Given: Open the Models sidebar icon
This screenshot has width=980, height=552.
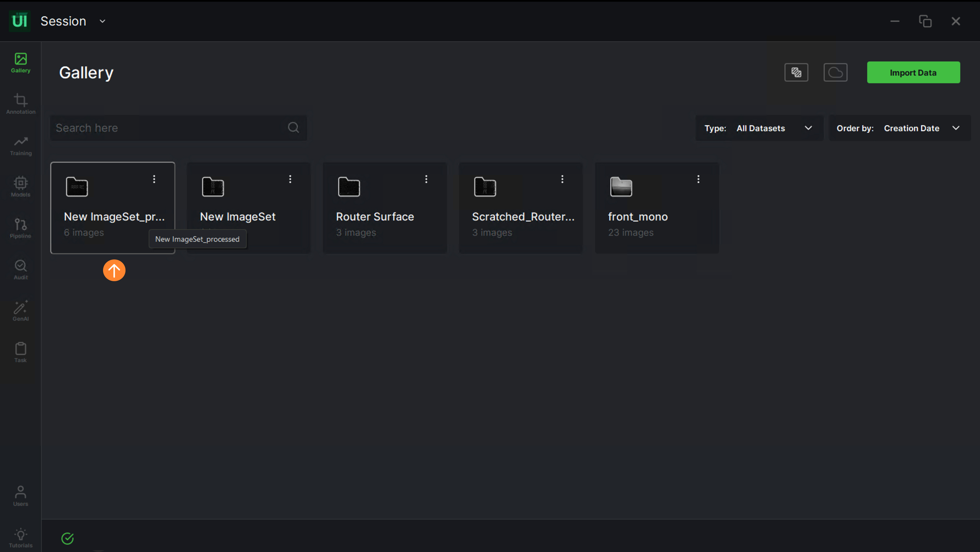Looking at the screenshot, I should coord(20,186).
